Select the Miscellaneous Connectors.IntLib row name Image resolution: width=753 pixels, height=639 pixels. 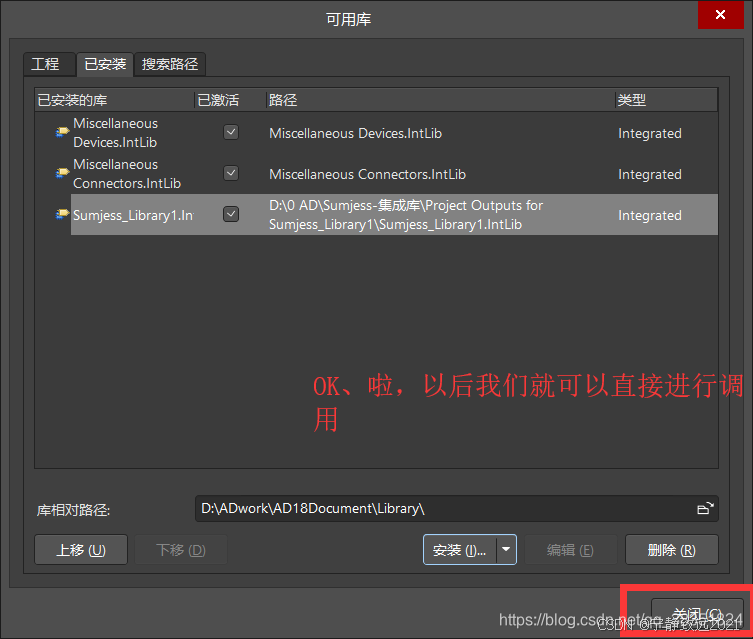pyautogui.click(x=127, y=174)
